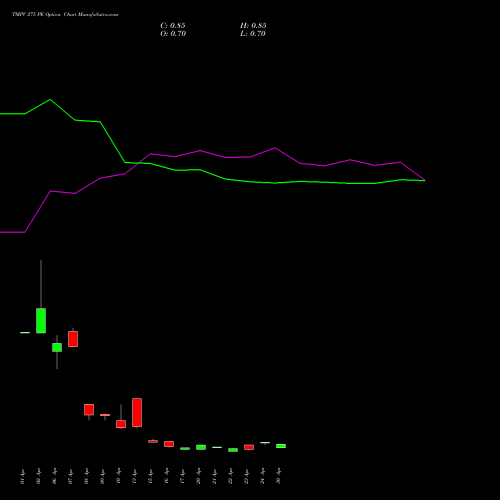Click the first flat green candle above '01 Apr'
Image resolution: width=500 pixels, height=500 pixels.
coord(25,332)
